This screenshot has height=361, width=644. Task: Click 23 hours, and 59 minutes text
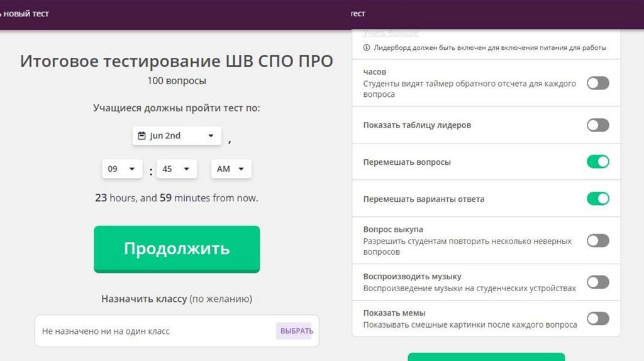[177, 198]
